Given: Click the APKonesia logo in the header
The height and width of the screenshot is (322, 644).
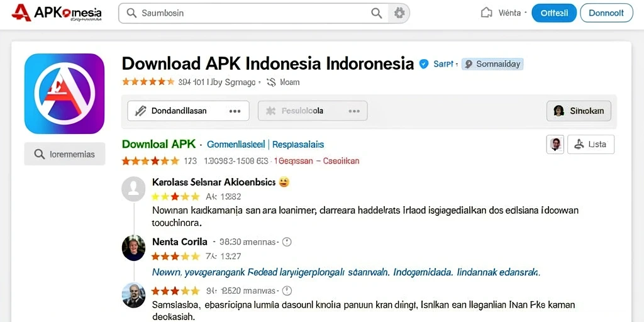Looking at the screenshot, I should [57, 13].
